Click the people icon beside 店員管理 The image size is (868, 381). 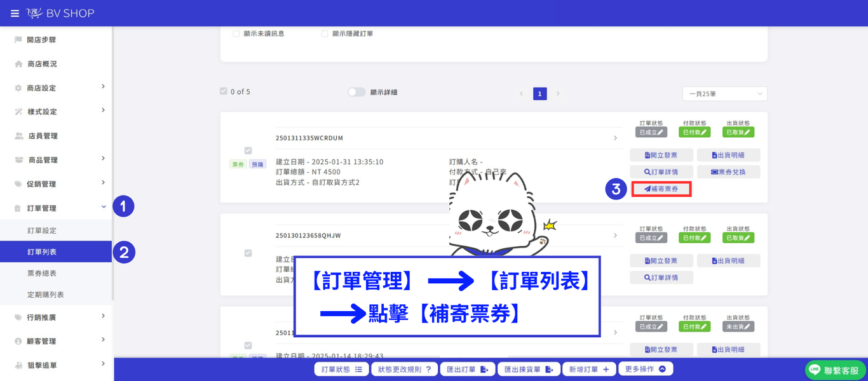(19, 136)
